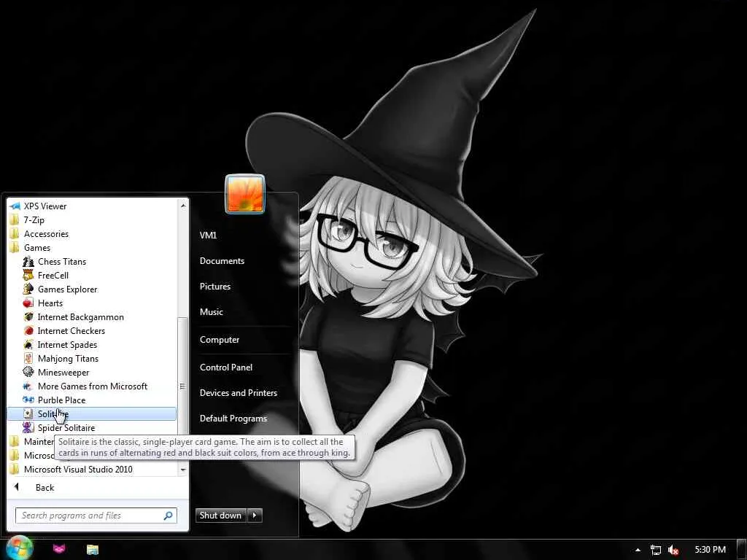This screenshot has width=747, height=560.
Task: Click the Show desktop button
Action: pos(742,549)
